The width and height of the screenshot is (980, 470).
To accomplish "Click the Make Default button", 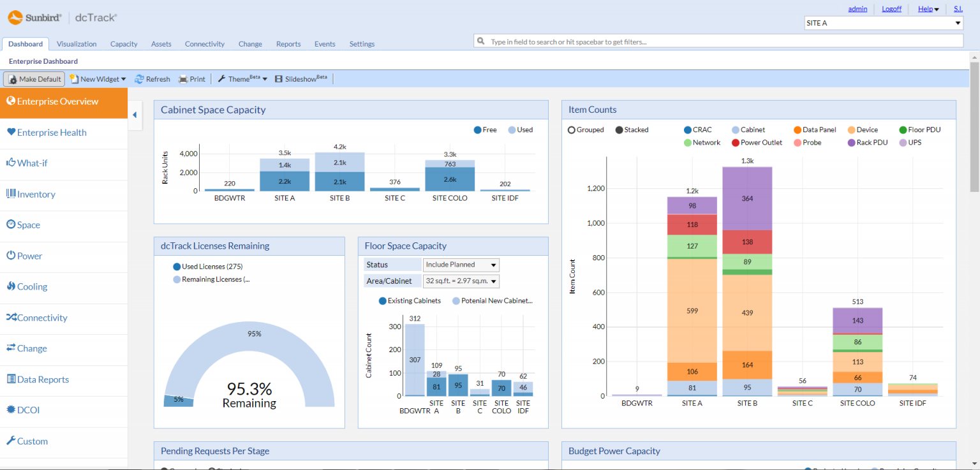I will click(x=34, y=79).
